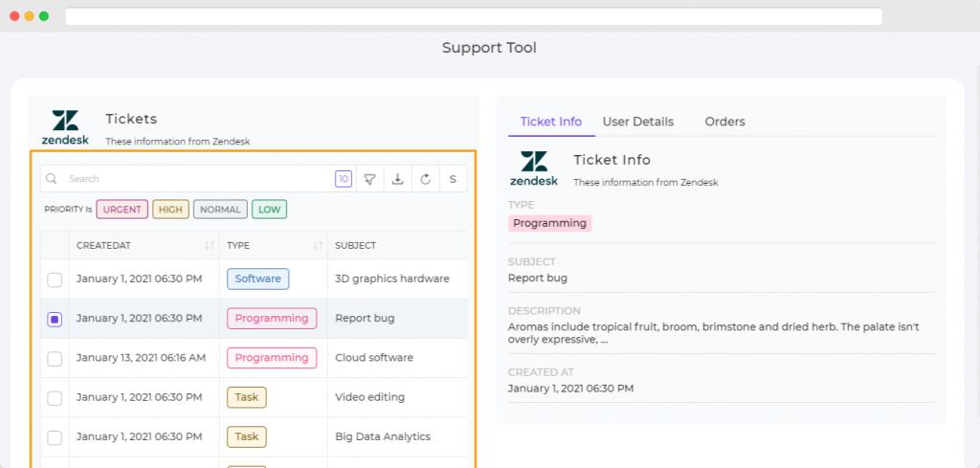Select the Cloud software ticket checkbox
Image resolution: width=980 pixels, height=468 pixels.
click(x=55, y=358)
